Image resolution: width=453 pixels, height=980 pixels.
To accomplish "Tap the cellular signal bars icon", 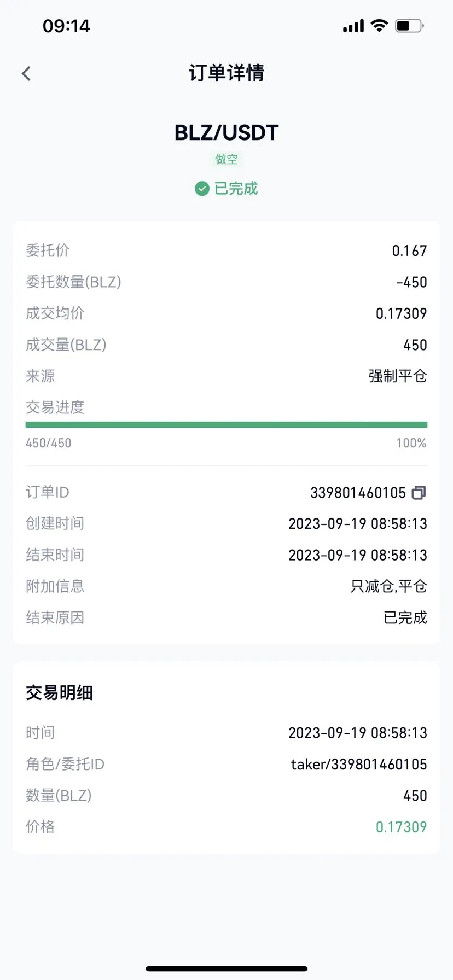I will (x=353, y=26).
